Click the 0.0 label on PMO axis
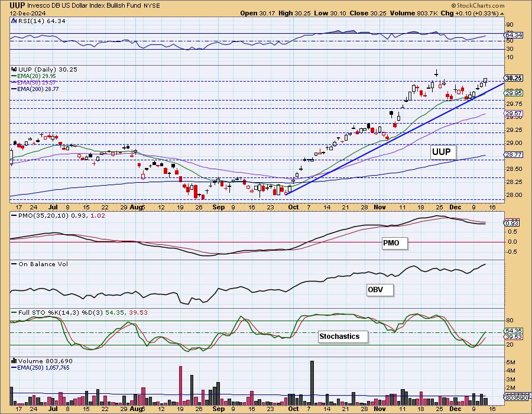Screen dimensions: 532x414 pyautogui.click(x=512, y=242)
